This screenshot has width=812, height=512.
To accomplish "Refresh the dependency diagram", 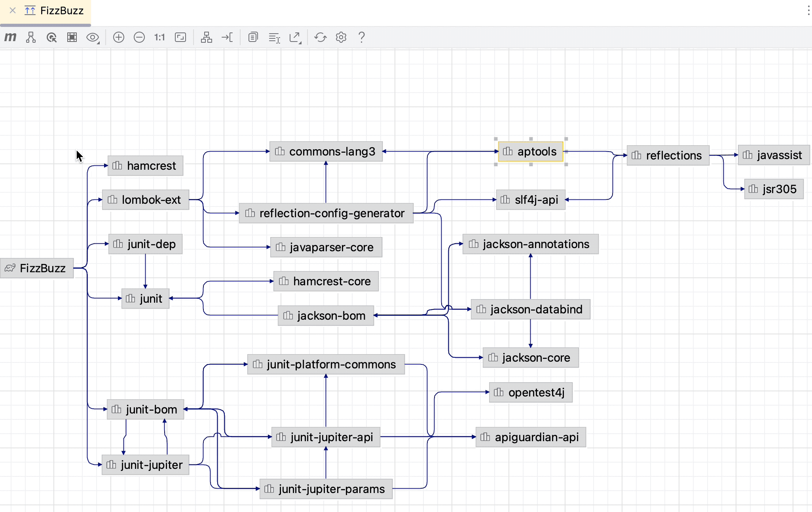I will (x=321, y=37).
